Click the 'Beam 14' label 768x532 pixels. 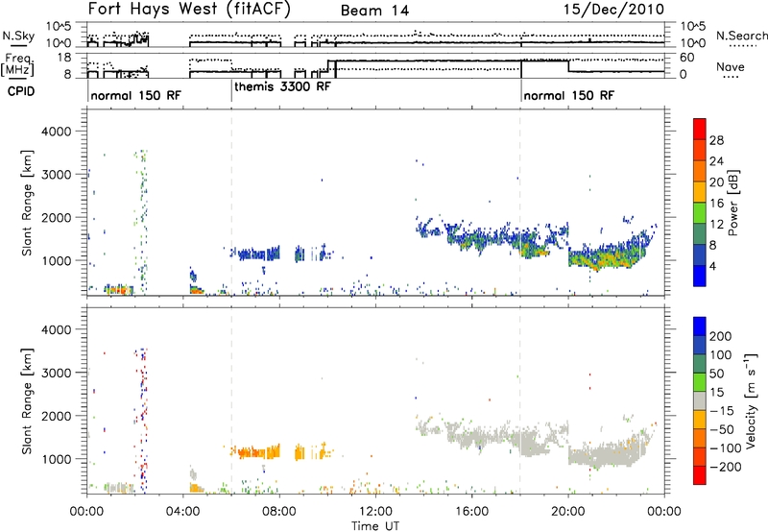374,11
